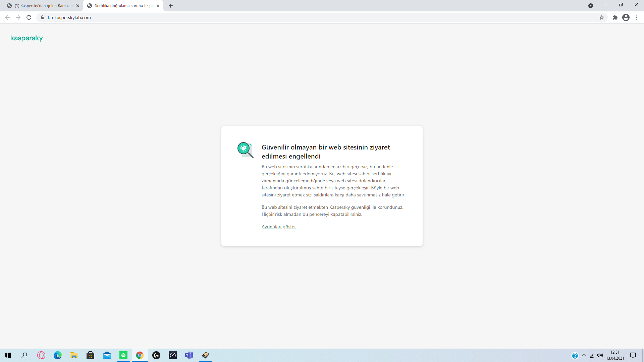Open the Chrome profile avatar menu
The width and height of the screenshot is (644, 362).
[626, 17]
